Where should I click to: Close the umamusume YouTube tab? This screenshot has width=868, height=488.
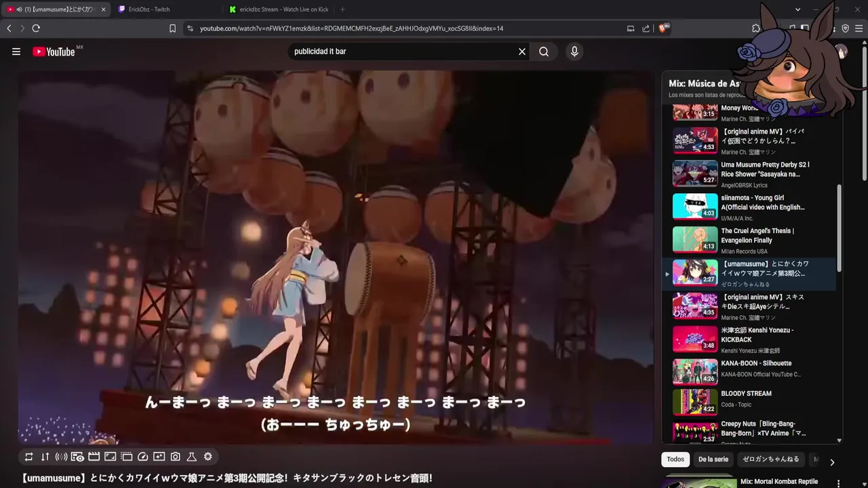click(104, 9)
